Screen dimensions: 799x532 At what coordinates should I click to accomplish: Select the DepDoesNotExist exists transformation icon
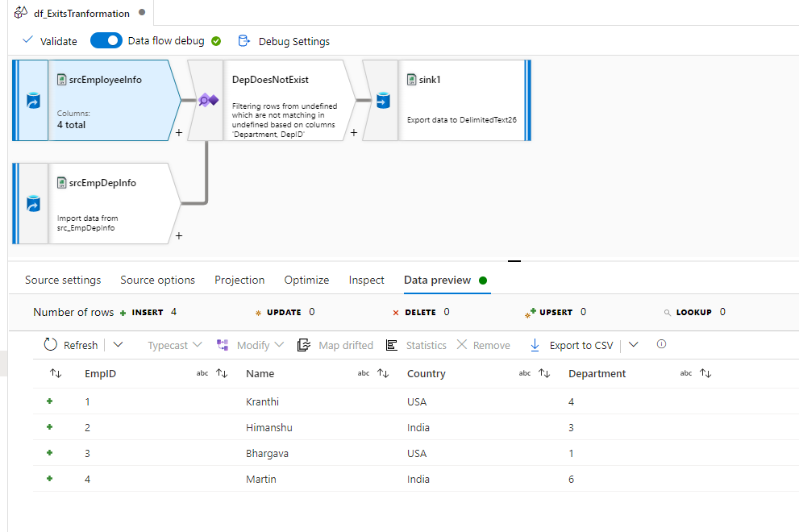tap(208, 101)
